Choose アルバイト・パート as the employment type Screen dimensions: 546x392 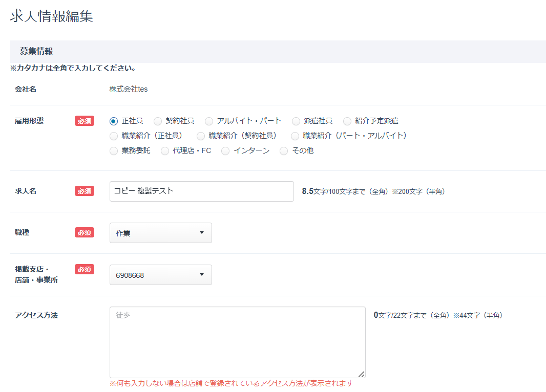[x=209, y=121]
